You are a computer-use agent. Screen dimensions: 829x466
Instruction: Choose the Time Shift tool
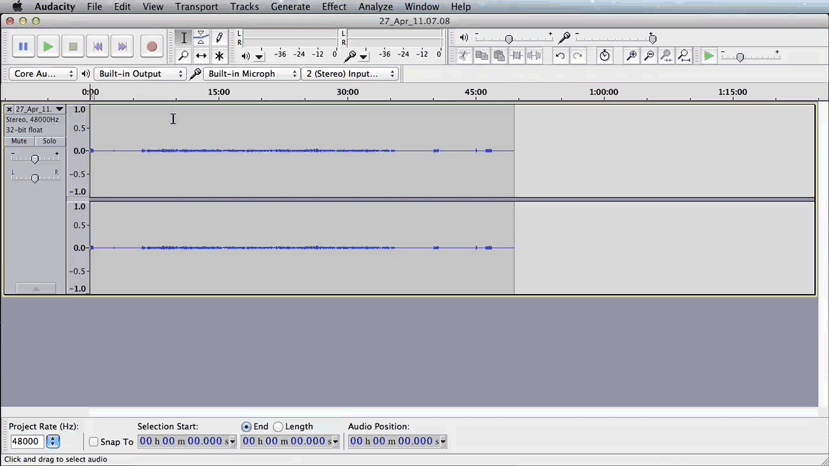click(201, 56)
